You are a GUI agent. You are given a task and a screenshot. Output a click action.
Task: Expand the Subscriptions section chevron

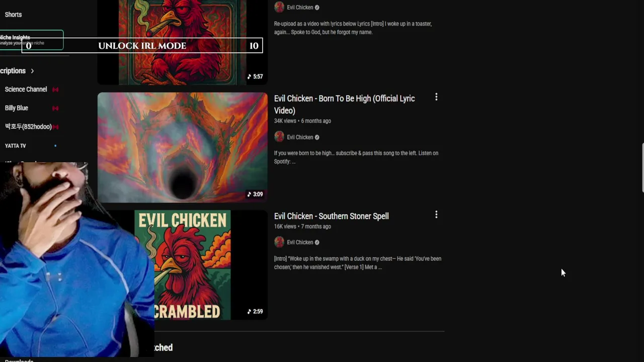tap(32, 71)
